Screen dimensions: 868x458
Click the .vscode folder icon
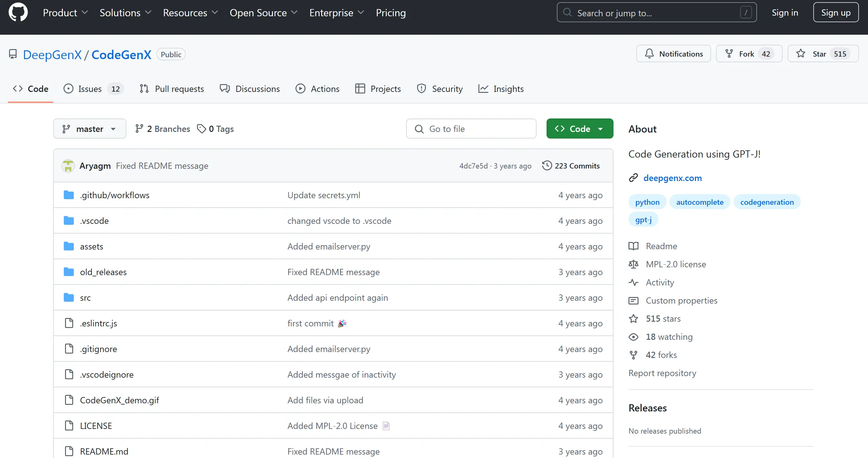point(69,221)
